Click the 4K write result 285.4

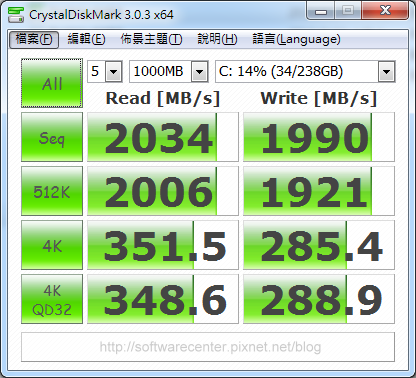click(319, 245)
